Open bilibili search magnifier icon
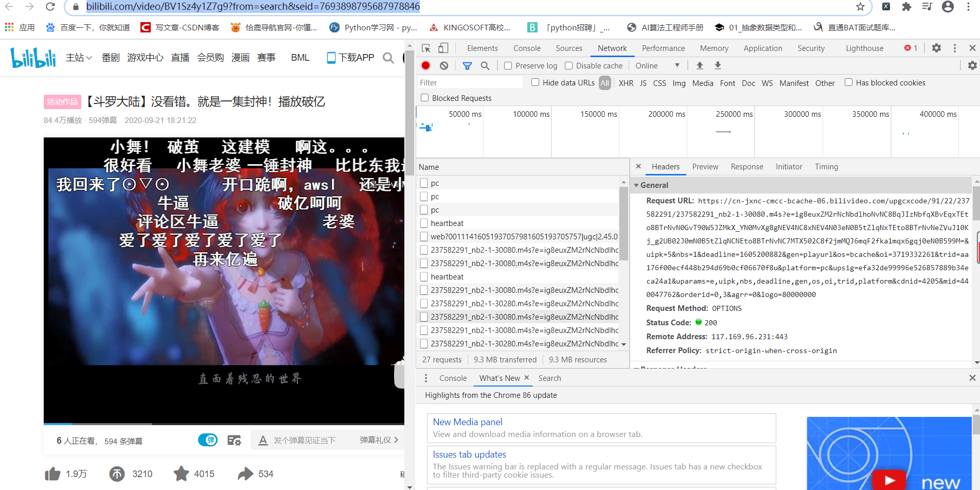Image resolution: width=980 pixels, height=490 pixels. (388, 58)
